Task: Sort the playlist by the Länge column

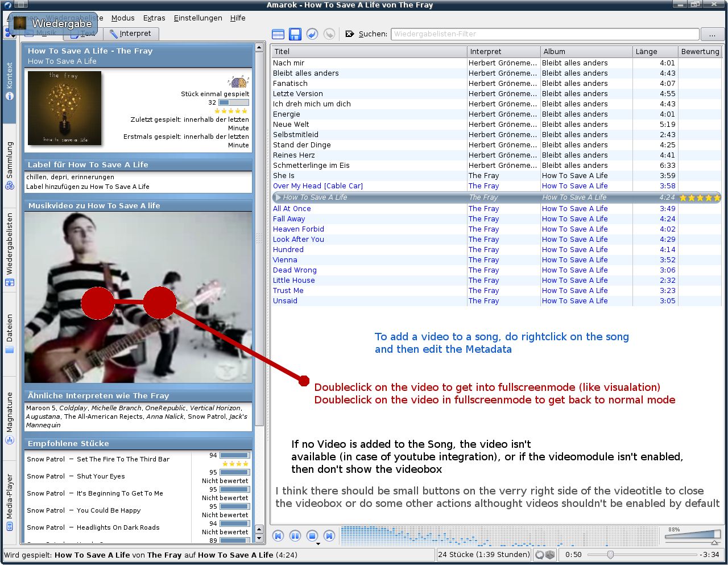Action: (655, 51)
